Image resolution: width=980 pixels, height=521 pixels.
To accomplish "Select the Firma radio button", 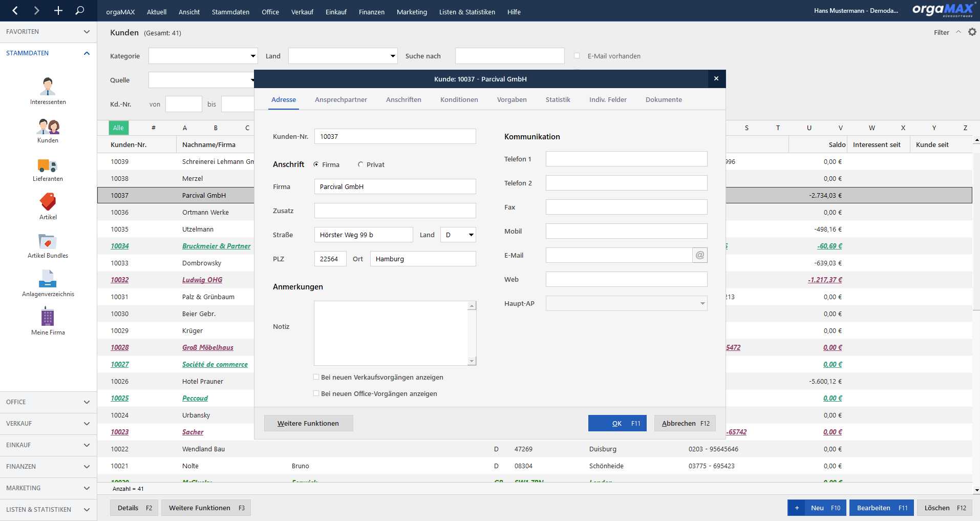I will [316, 164].
